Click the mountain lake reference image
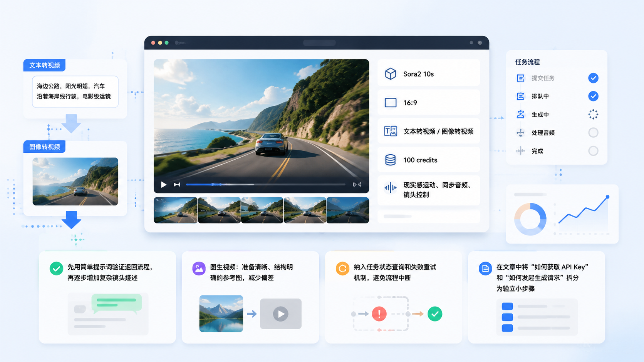 [x=221, y=314]
